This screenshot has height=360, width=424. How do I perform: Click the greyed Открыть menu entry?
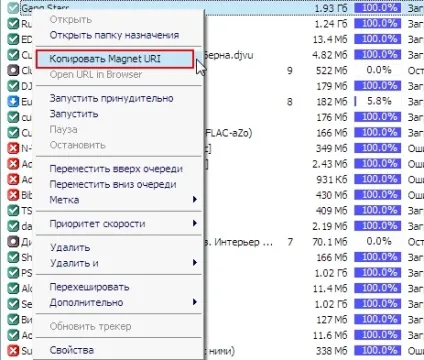coord(71,19)
